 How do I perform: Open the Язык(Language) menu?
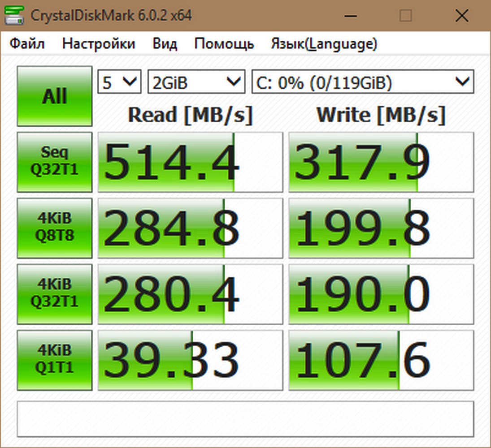(x=323, y=43)
